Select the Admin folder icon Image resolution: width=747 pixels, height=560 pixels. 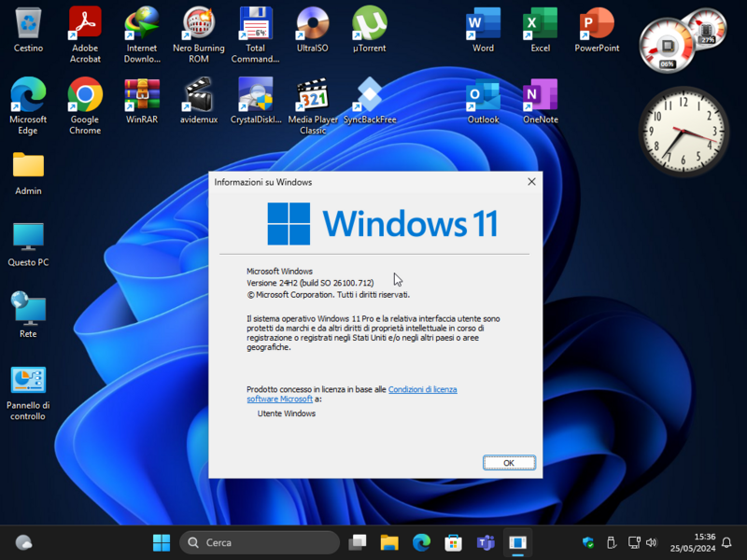coord(28,173)
